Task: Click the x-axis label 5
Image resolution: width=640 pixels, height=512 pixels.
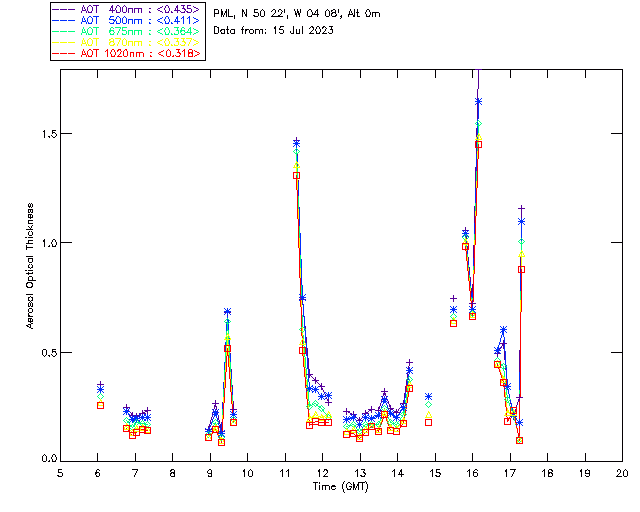Action: tap(60, 473)
